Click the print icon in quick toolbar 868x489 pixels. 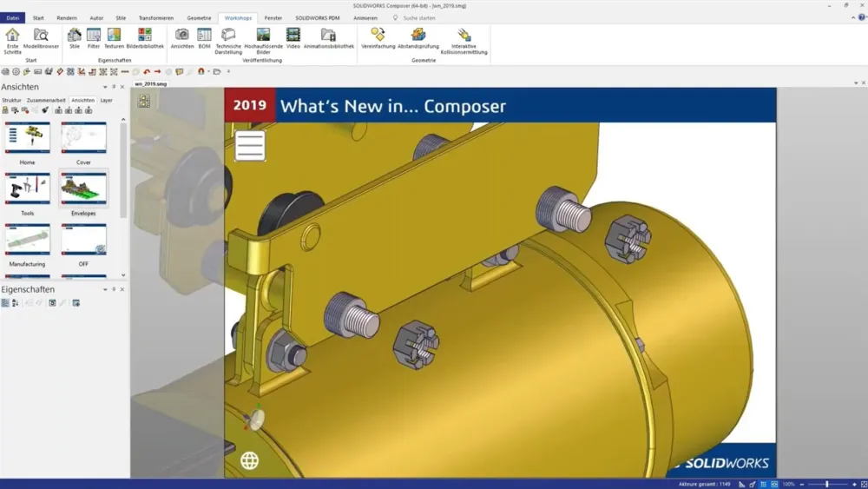click(5, 71)
